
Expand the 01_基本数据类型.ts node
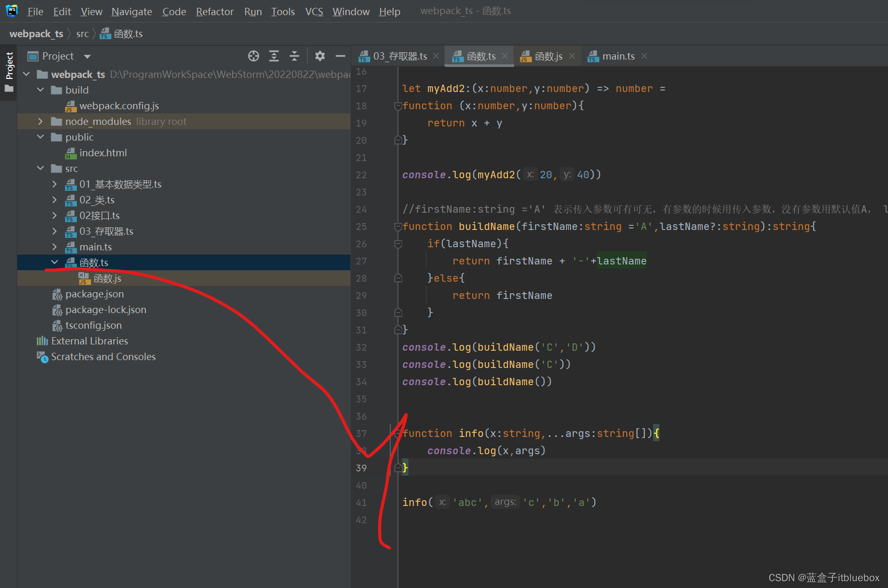(x=54, y=184)
